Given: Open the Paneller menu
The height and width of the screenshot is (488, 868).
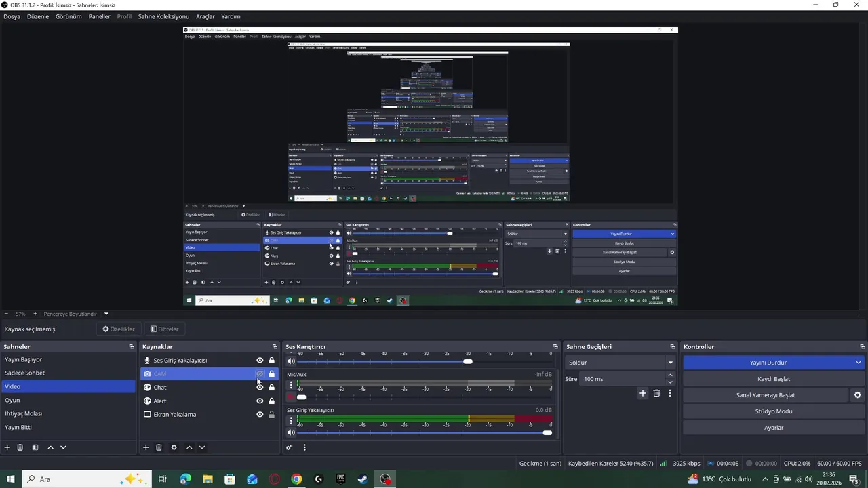Looking at the screenshot, I should pos(100,16).
